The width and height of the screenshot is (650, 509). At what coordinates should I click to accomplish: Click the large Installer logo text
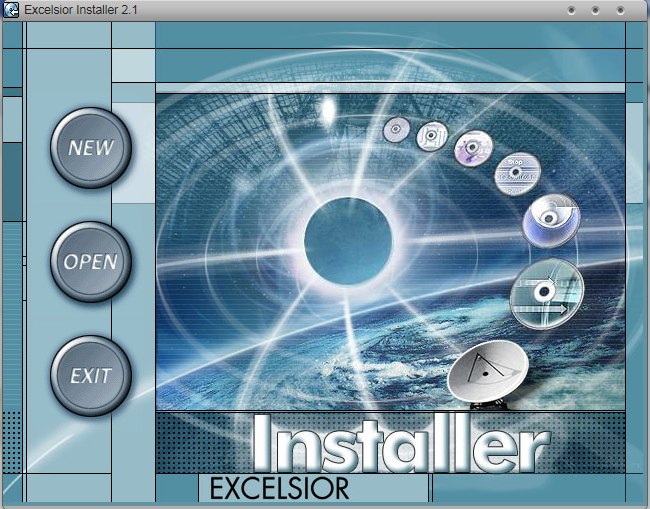400,444
